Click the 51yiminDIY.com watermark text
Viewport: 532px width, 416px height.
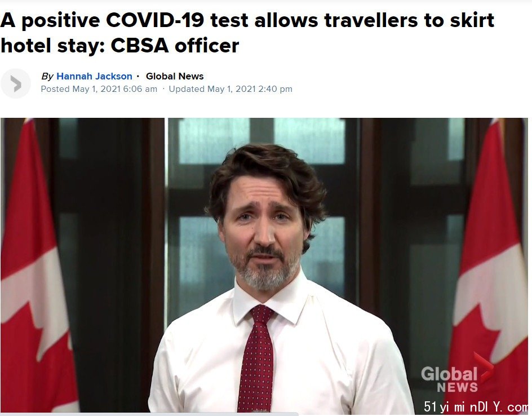475,406
